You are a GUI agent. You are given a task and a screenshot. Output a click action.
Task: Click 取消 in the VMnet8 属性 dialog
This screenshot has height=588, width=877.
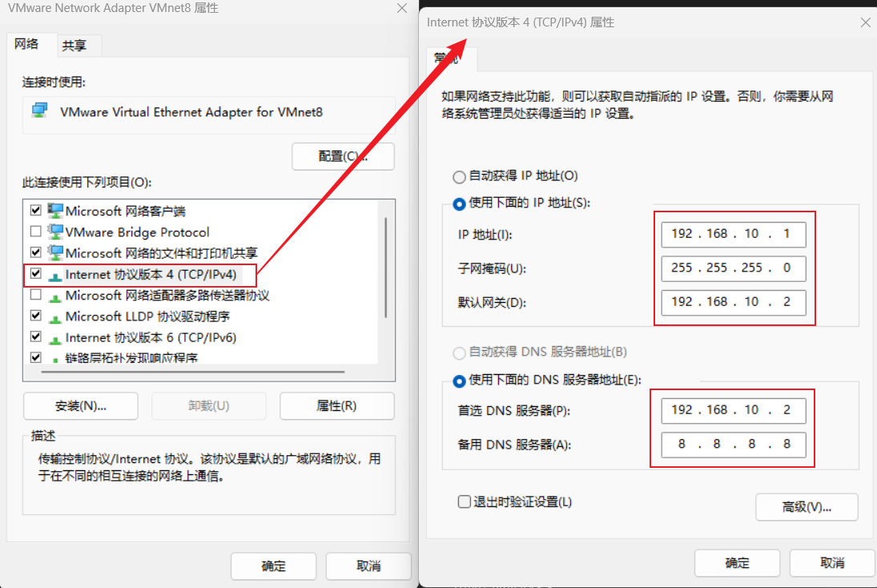pyautogui.click(x=368, y=566)
